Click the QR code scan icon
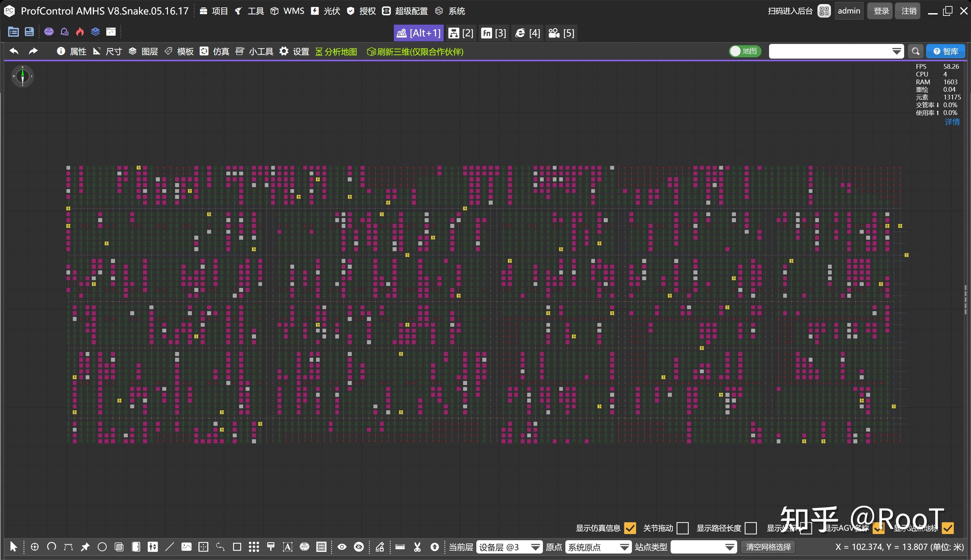Screen dimensions: 971x560 pos(824,11)
